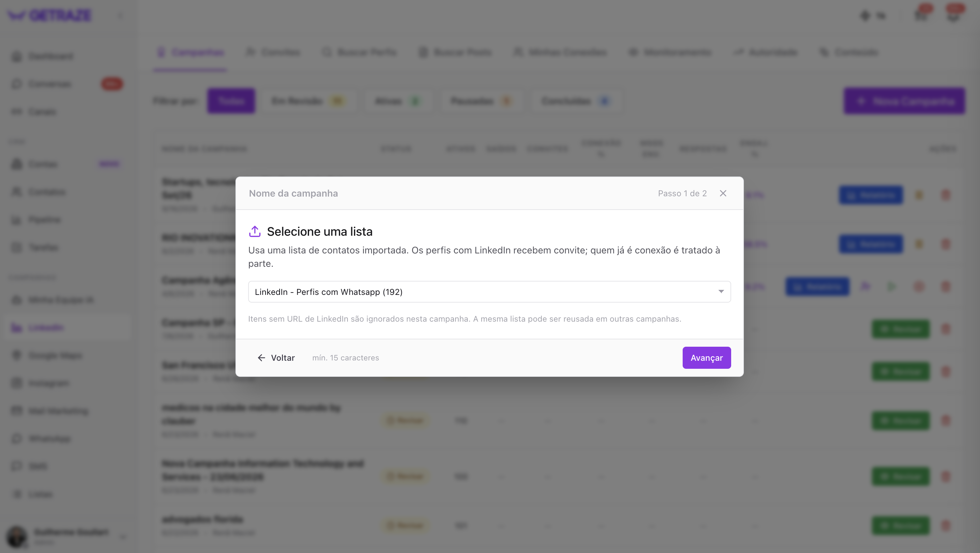
Task: Advance with the Avançar button
Action: pos(706,357)
